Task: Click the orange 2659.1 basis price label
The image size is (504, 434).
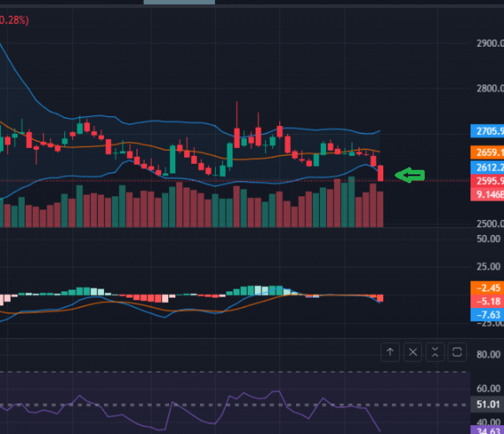Action: point(487,153)
